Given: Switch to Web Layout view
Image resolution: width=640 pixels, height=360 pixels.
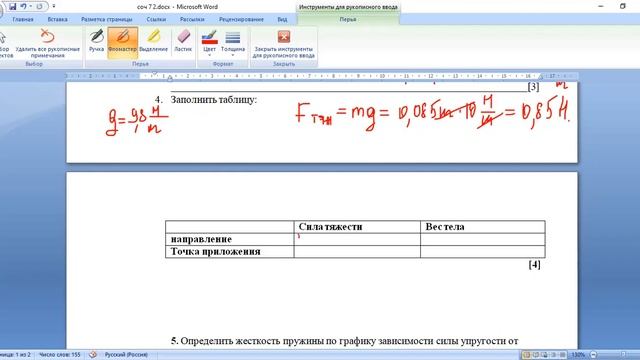Looking at the screenshot, I should click(x=544, y=355).
